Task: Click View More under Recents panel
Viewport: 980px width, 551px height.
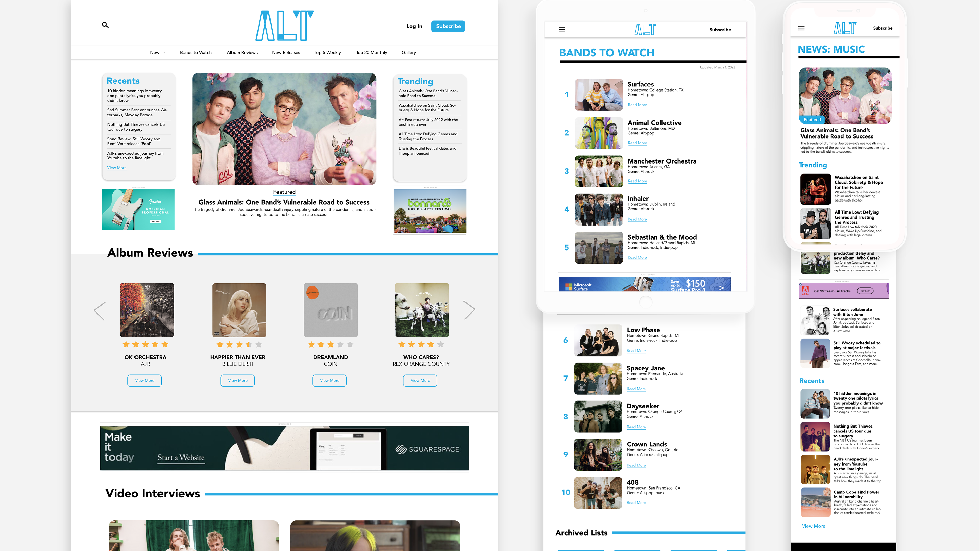Action: [117, 168]
